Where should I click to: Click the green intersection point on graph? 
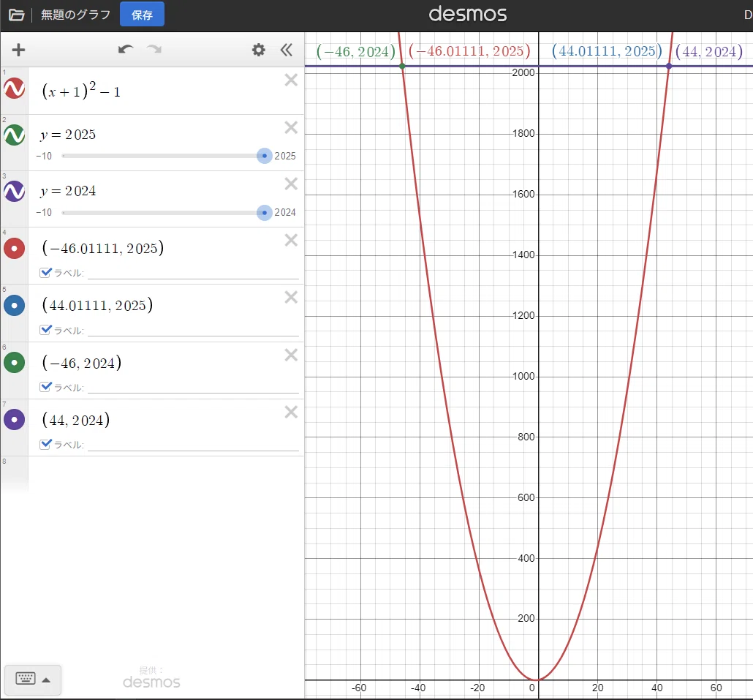pos(402,66)
